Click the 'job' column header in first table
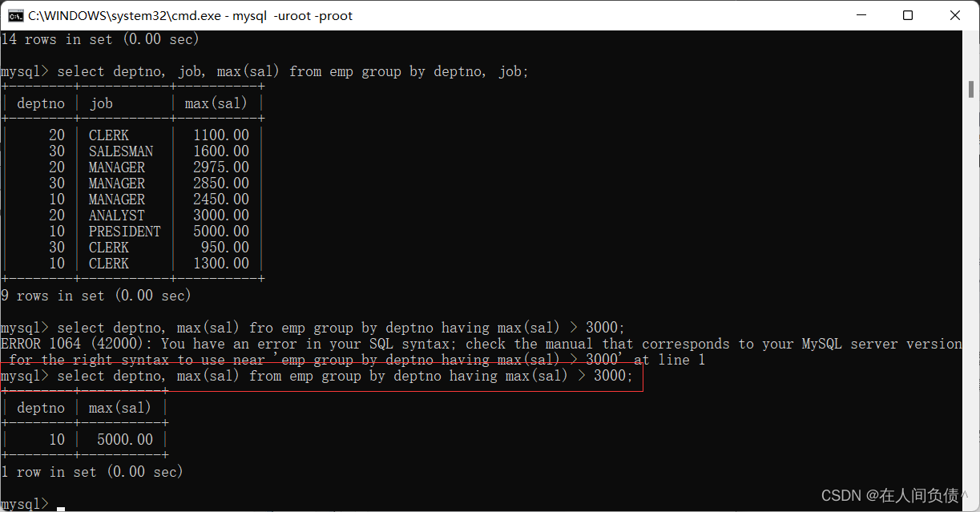Screen dimensions: 980x512 coord(101,103)
